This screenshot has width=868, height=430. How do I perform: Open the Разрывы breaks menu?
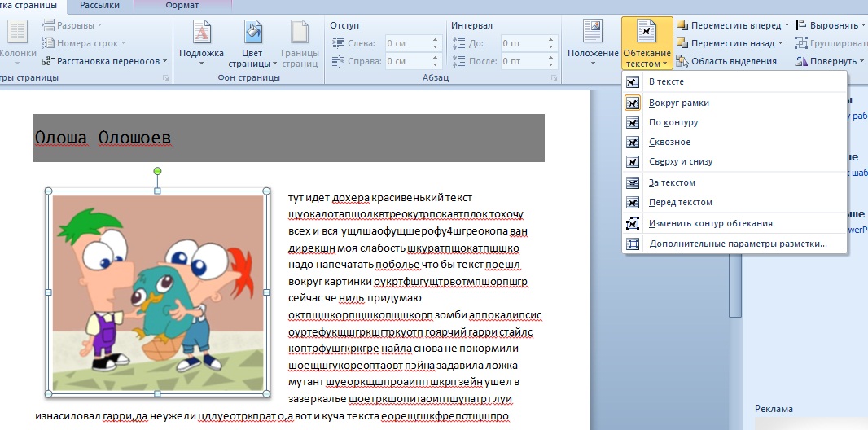(72, 25)
